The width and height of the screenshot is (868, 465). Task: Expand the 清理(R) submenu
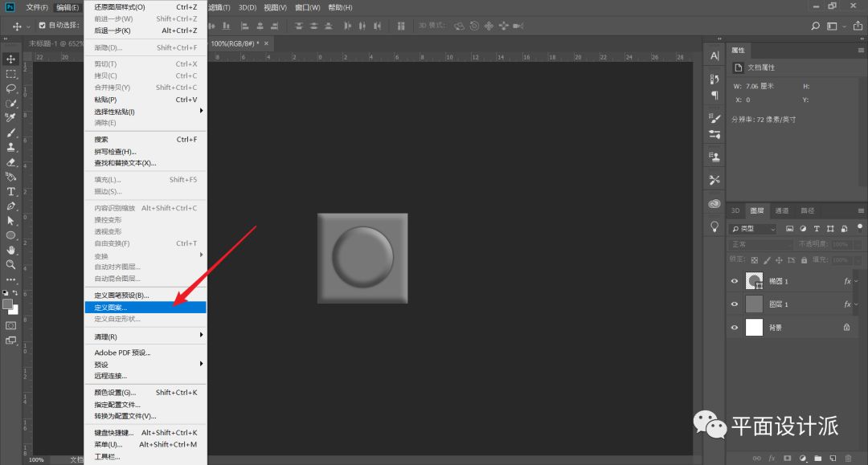click(x=145, y=337)
